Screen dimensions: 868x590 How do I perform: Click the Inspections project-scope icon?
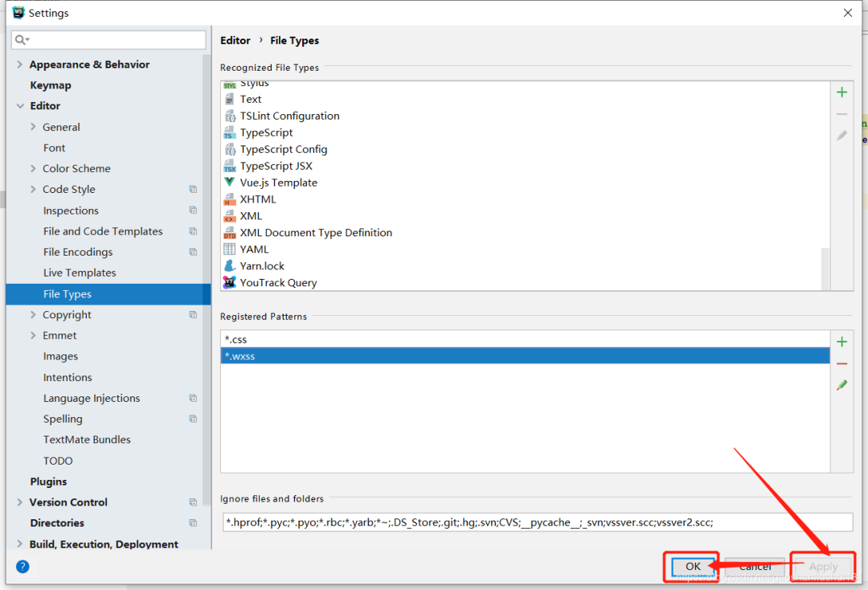tap(193, 211)
